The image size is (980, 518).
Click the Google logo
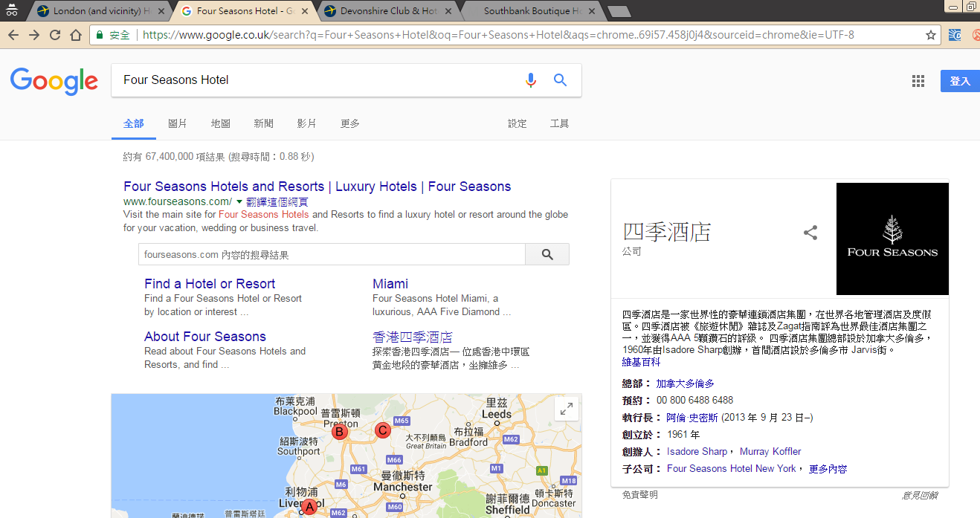54,81
